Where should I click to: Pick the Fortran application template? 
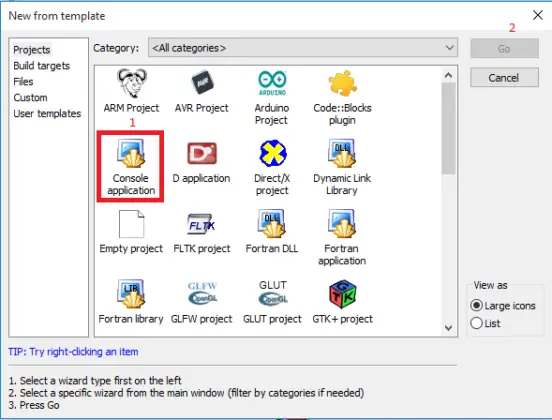pyautogui.click(x=342, y=238)
